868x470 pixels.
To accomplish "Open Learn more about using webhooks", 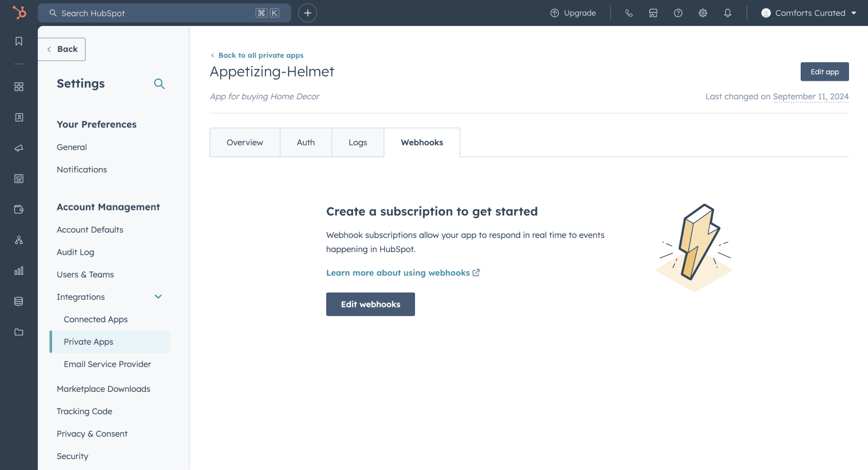I will pyautogui.click(x=398, y=273).
